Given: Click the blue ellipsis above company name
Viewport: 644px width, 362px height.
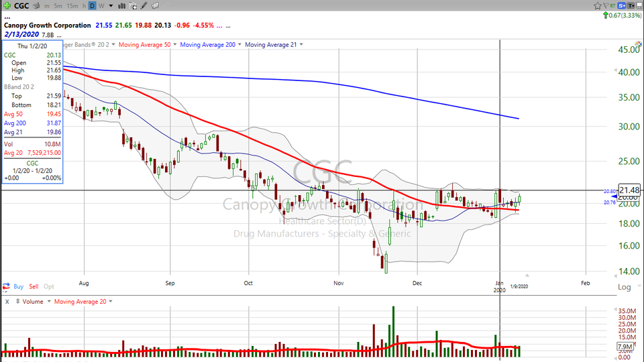Looking at the screenshot, I should tap(7, 17).
